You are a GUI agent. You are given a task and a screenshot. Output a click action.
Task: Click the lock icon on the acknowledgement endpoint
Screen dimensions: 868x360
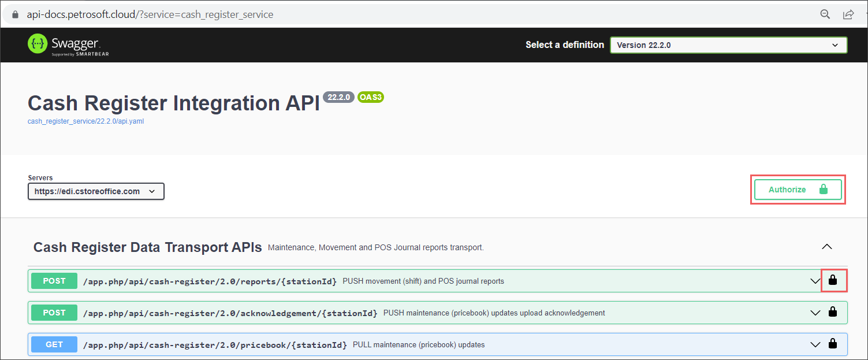pos(833,312)
